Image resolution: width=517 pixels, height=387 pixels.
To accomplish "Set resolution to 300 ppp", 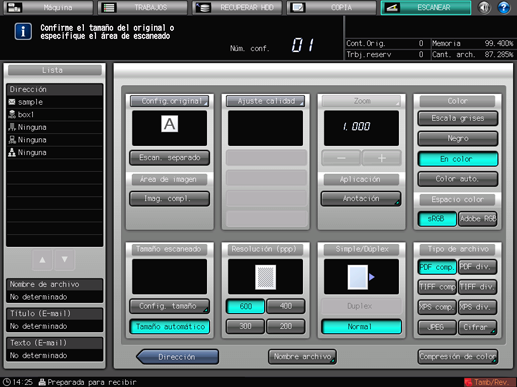I will 245,326.
